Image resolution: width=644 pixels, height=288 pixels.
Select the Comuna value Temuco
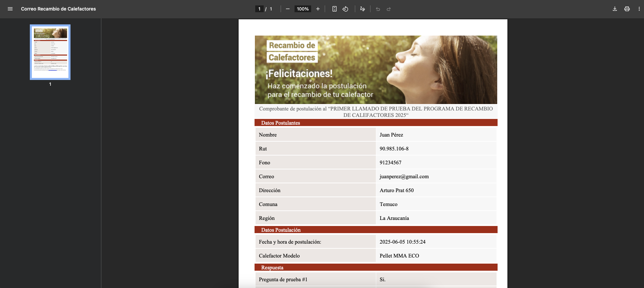(x=388, y=204)
